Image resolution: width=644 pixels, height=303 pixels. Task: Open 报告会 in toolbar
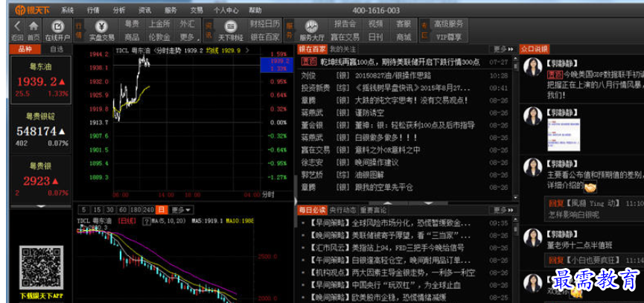coord(345,24)
